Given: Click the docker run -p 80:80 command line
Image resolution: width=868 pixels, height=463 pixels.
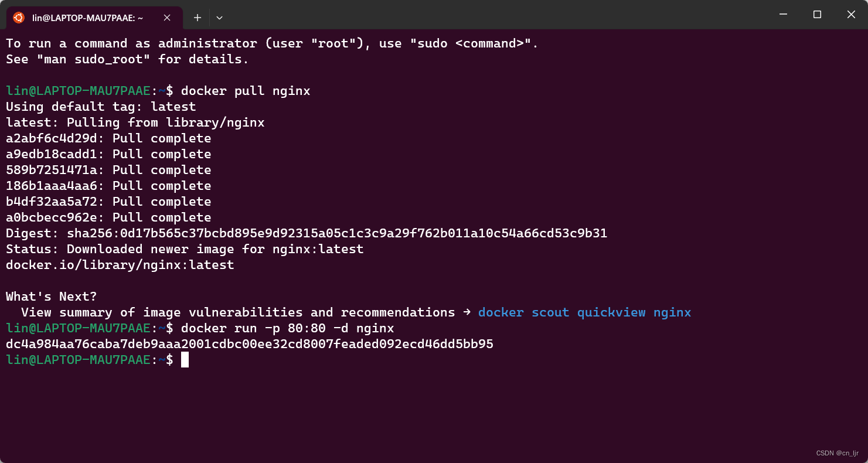Looking at the screenshot, I should (287, 328).
